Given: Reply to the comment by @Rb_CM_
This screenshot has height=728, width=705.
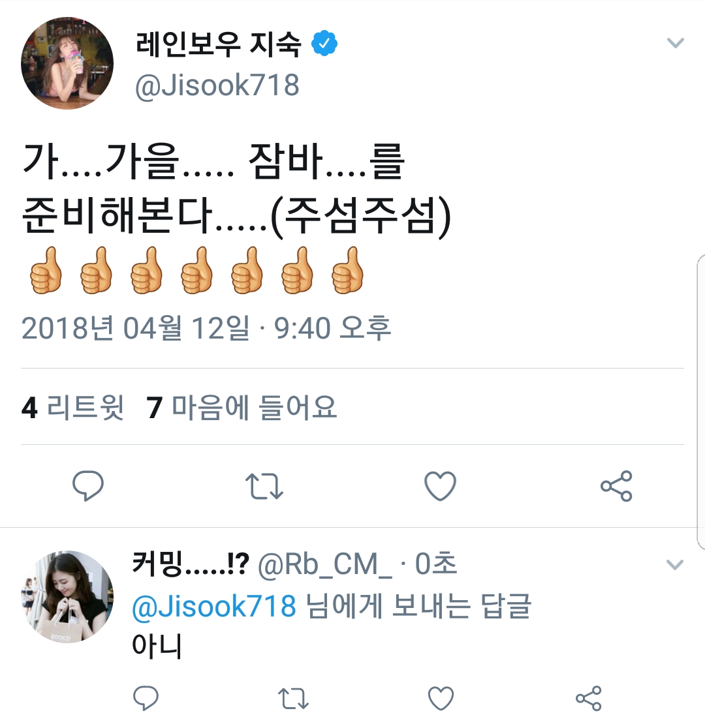Looking at the screenshot, I should (146, 698).
